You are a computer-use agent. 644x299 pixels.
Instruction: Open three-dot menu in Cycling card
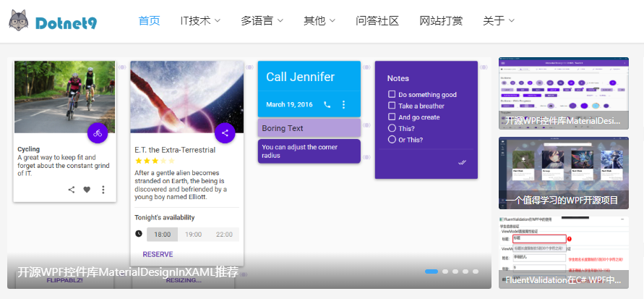tap(103, 190)
